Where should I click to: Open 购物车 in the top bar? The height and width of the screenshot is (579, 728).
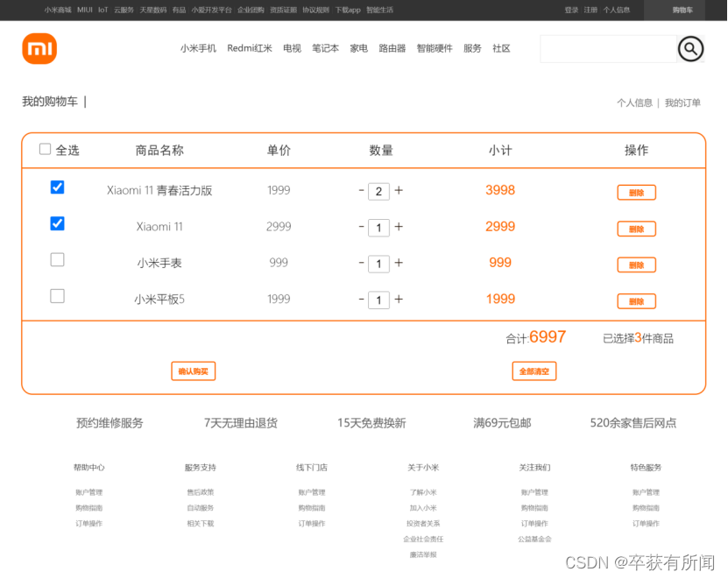tap(682, 10)
